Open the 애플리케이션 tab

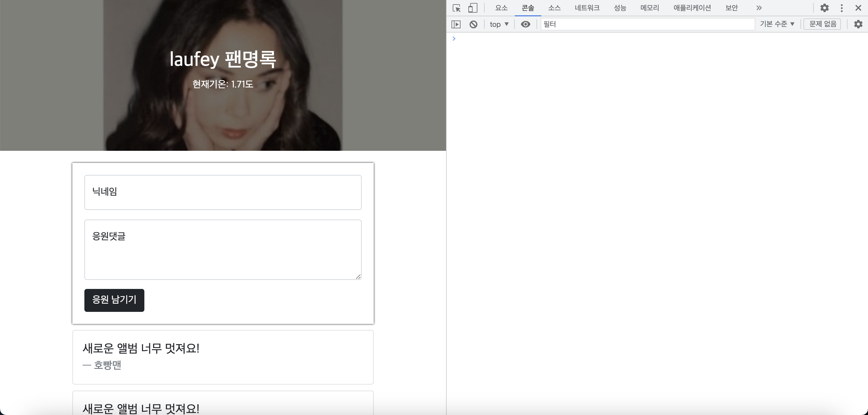click(x=692, y=8)
